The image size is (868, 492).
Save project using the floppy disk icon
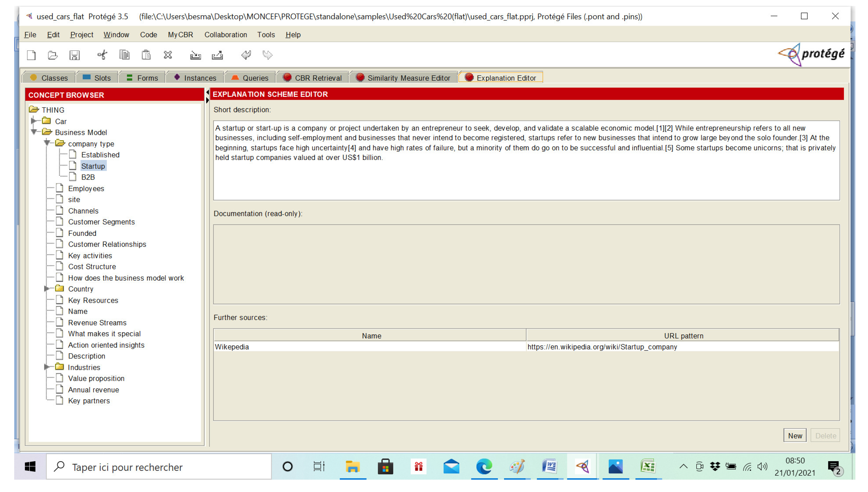point(74,55)
